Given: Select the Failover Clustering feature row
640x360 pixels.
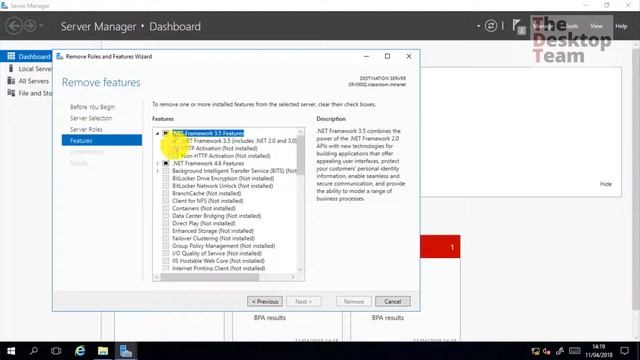Looking at the screenshot, I should click(x=213, y=238).
